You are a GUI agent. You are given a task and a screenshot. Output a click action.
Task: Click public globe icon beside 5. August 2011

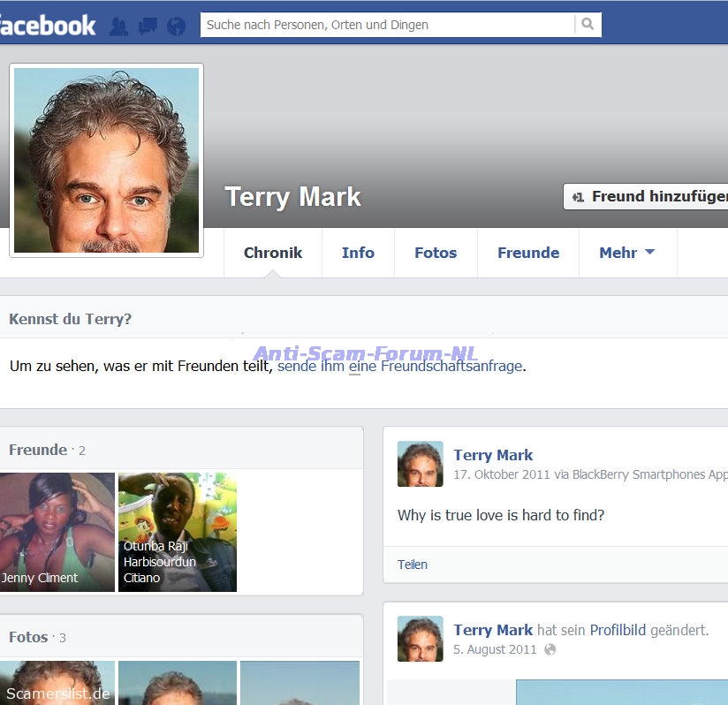click(550, 650)
